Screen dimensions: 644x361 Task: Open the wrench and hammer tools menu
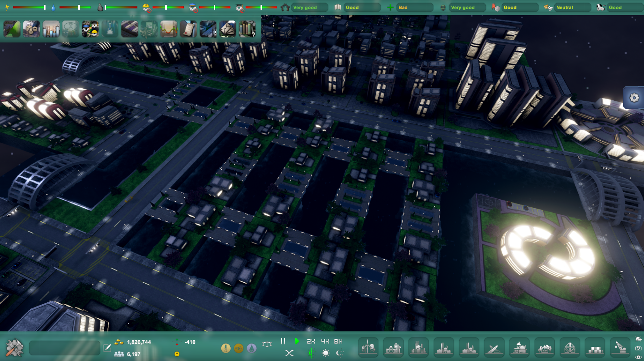pos(15,348)
